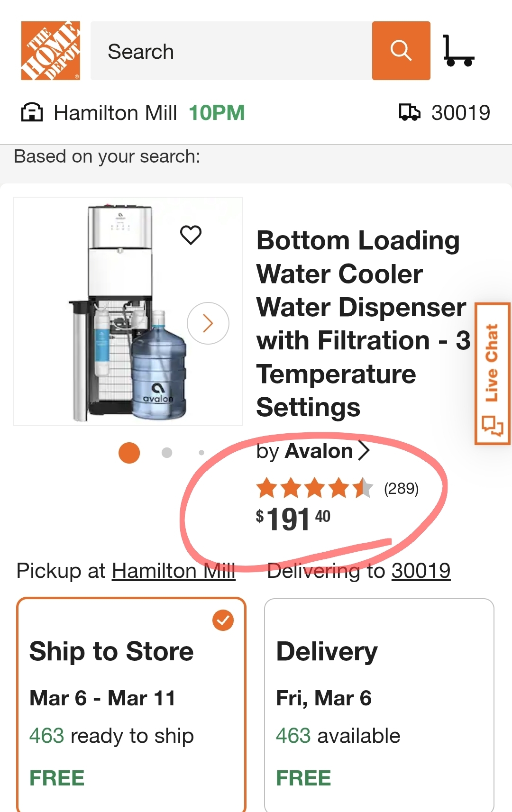Open the Live Chat side tab
Image resolution: width=512 pixels, height=812 pixels.
click(x=493, y=374)
